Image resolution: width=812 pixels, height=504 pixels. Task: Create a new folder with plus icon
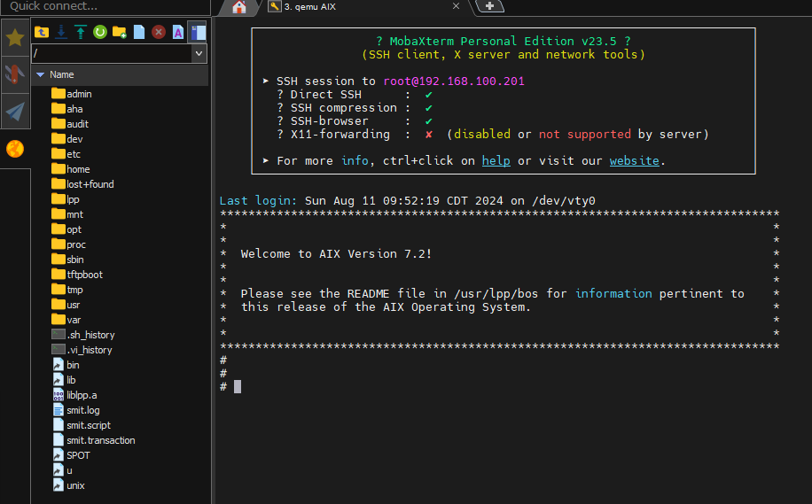coord(120,32)
